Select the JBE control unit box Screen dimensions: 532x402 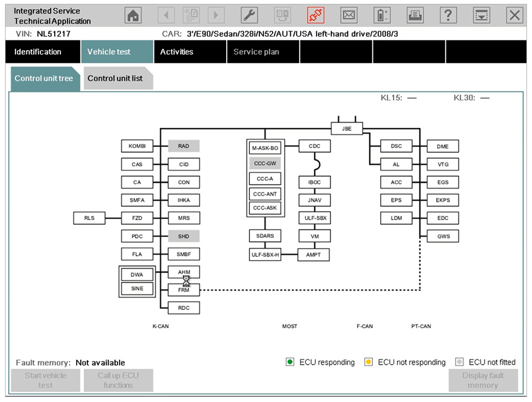click(x=347, y=129)
